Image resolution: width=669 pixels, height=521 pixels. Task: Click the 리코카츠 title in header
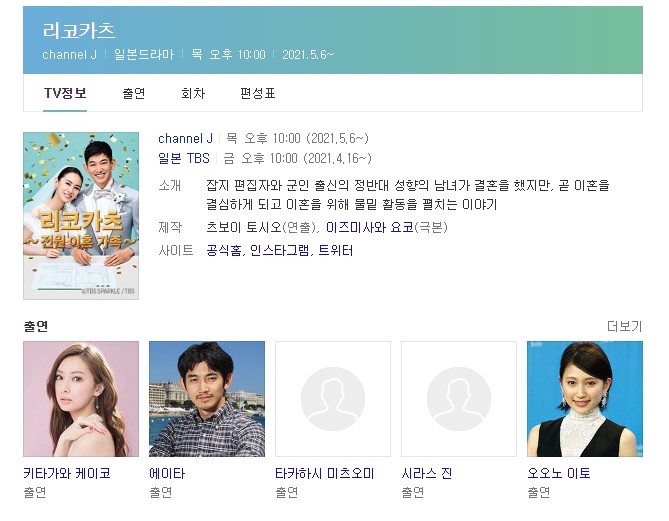click(79, 31)
